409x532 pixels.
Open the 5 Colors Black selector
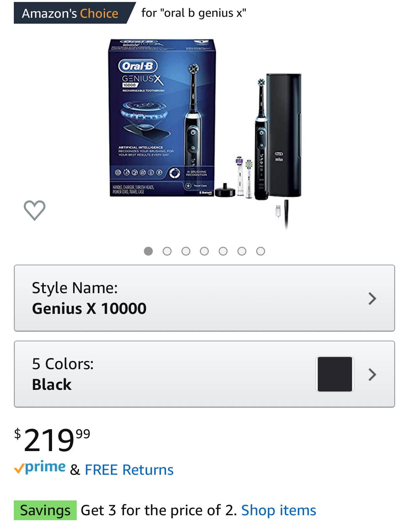tap(204, 374)
